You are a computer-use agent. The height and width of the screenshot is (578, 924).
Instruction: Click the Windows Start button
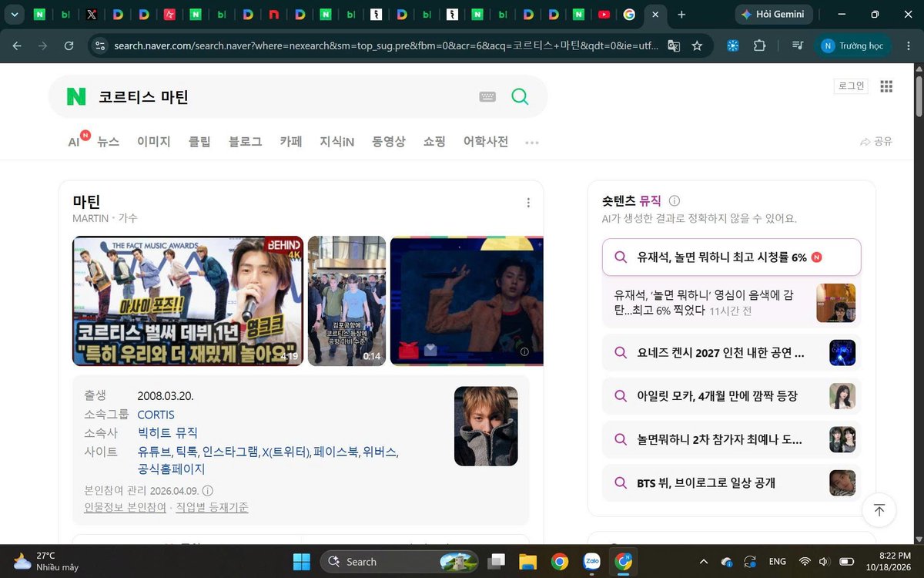point(301,562)
